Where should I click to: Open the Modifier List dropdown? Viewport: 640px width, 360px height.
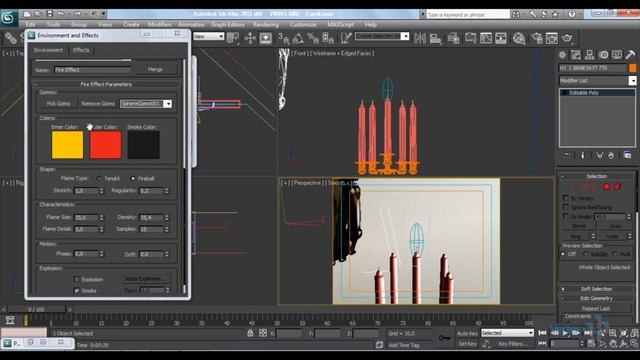click(632, 80)
